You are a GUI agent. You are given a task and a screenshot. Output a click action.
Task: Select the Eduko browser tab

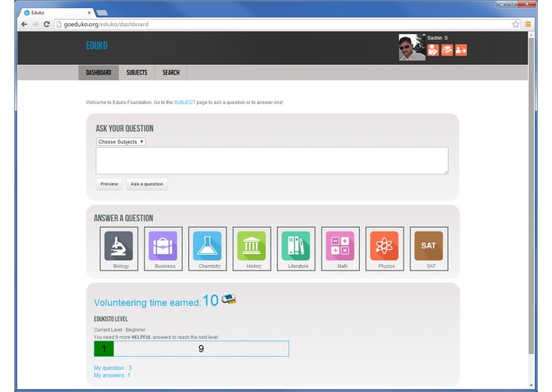pos(56,13)
